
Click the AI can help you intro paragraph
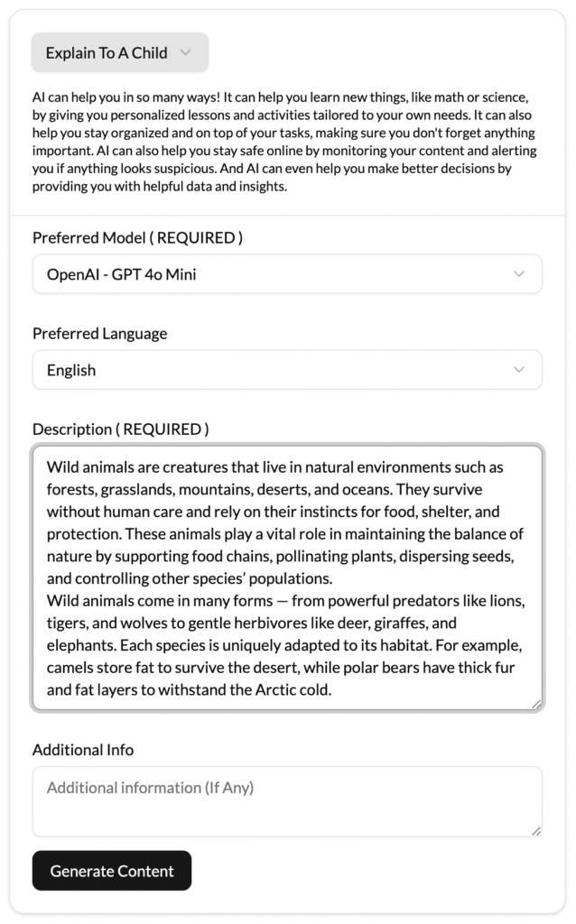[284, 142]
